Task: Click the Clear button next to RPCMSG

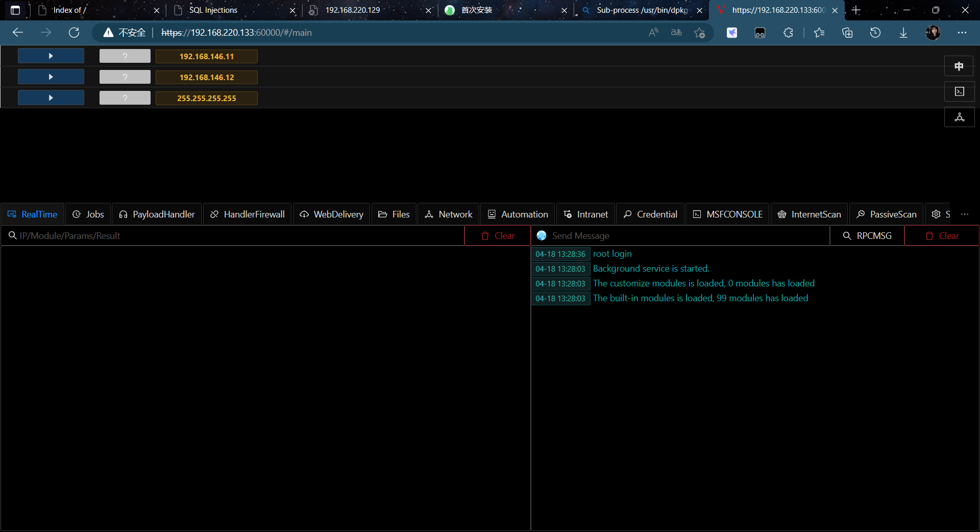Action: pos(942,235)
